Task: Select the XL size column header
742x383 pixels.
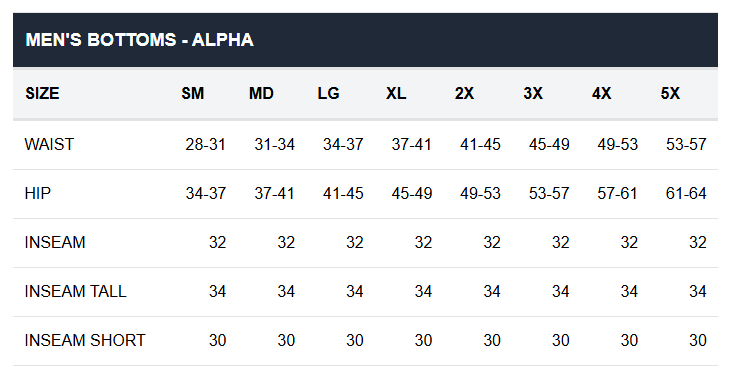Action: point(396,93)
